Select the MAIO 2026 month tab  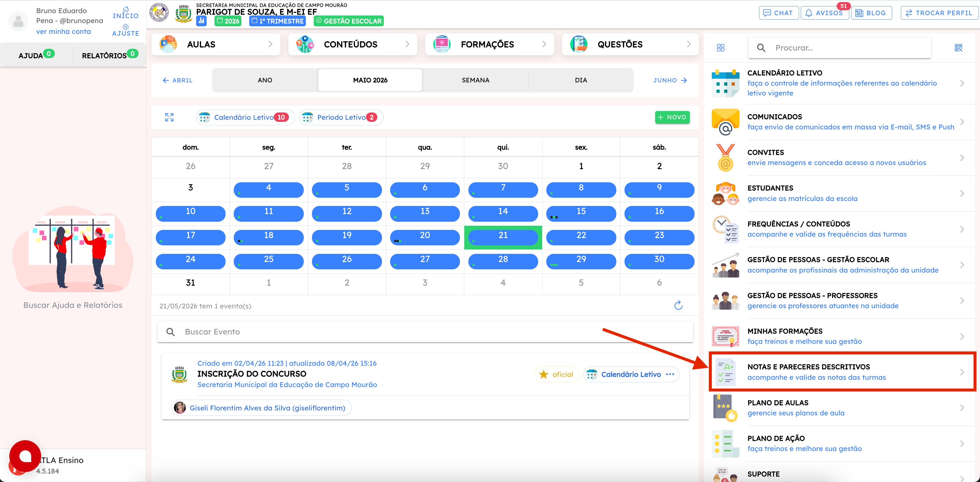pyautogui.click(x=370, y=80)
